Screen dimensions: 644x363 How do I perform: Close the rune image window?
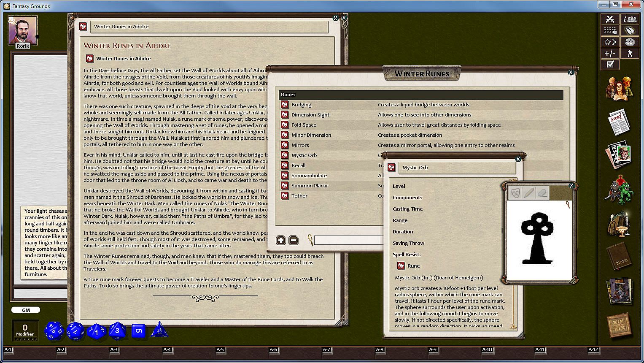pos(571,186)
